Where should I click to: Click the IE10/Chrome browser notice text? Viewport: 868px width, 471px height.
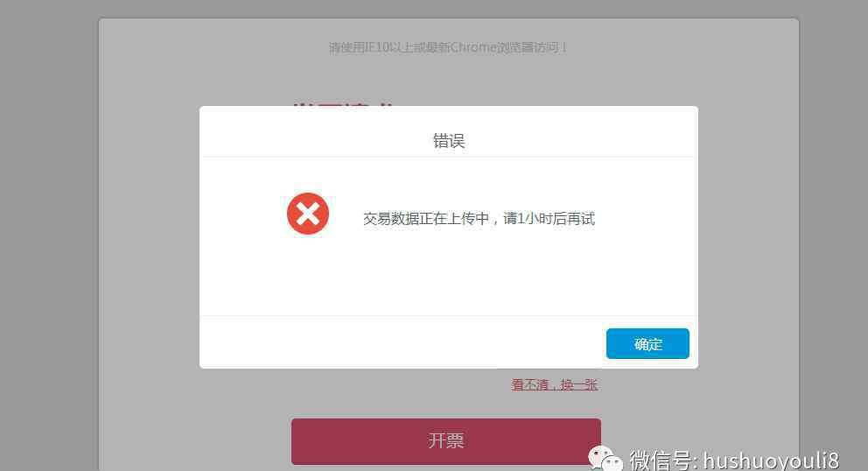(447, 47)
